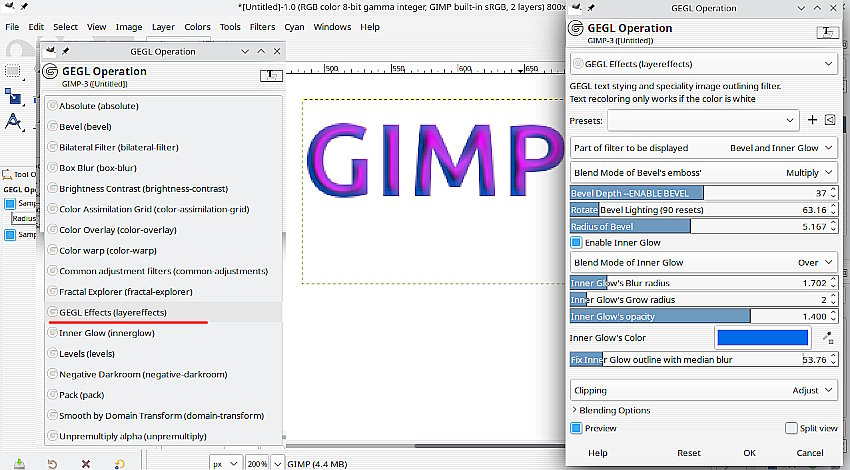Click the Help button in GEGL dialog

[x=598, y=453]
